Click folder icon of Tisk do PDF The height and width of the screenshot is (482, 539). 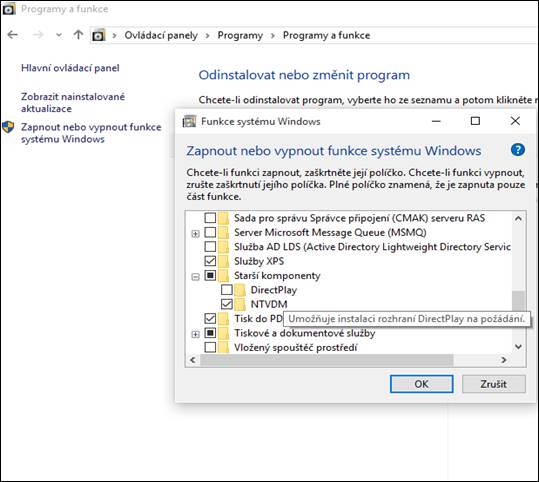coord(224,318)
